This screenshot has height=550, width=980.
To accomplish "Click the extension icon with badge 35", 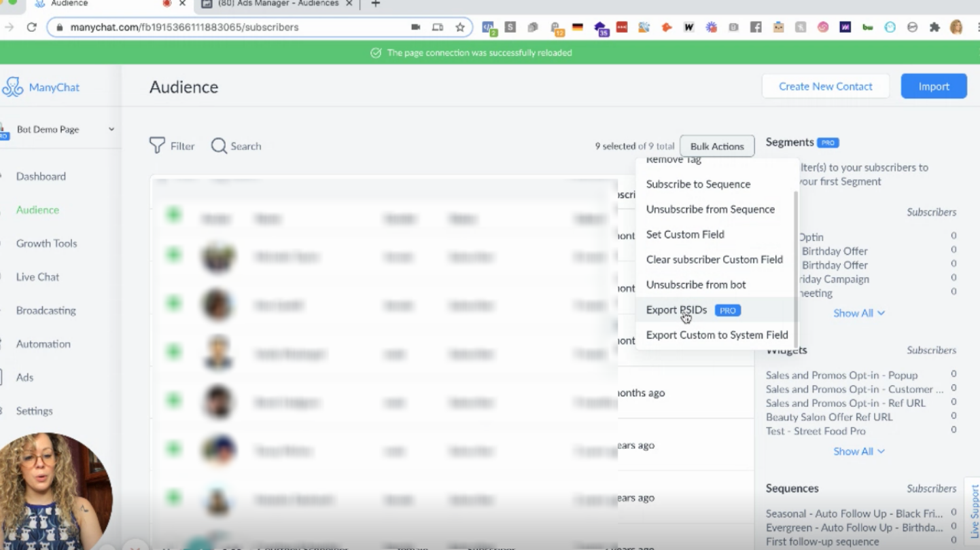I will click(600, 28).
